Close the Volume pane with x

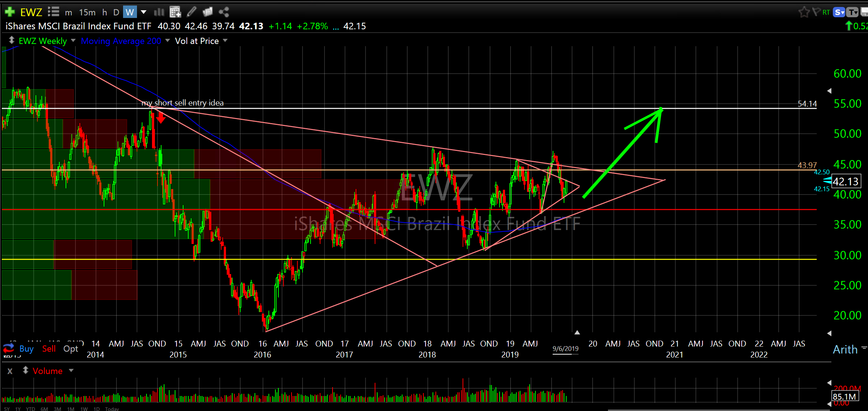coord(10,371)
